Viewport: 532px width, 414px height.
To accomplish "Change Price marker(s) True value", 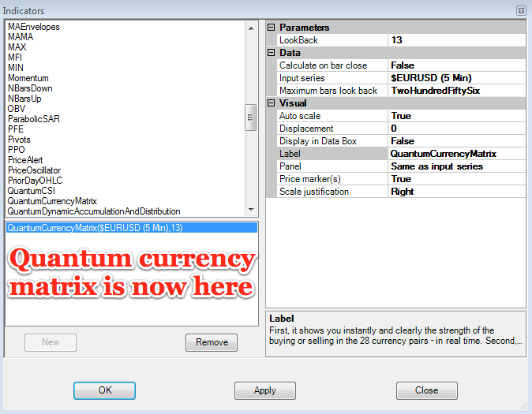I will pyautogui.click(x=457, y=179).
